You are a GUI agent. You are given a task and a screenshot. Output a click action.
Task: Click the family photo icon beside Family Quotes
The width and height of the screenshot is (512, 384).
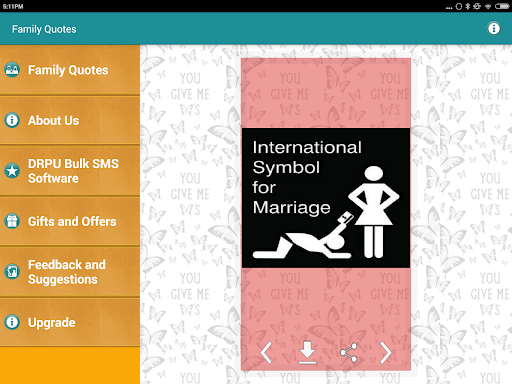coord(12,70)
